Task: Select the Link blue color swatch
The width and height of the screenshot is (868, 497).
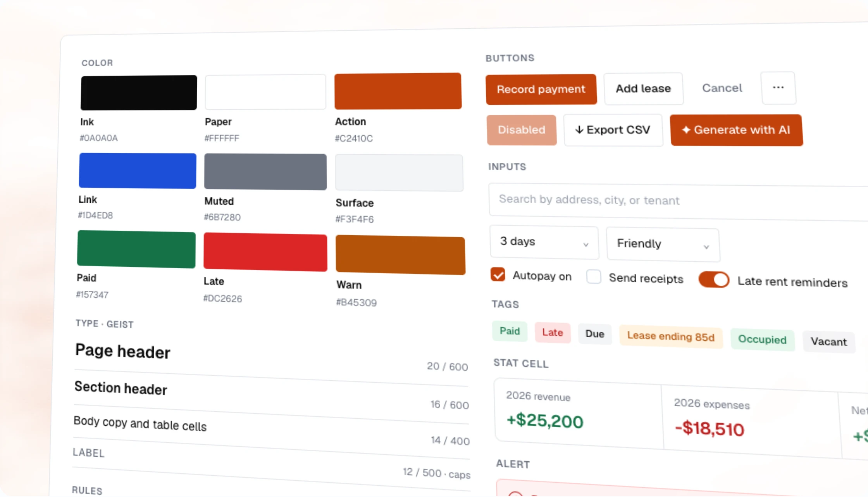Action: [138, 171]
